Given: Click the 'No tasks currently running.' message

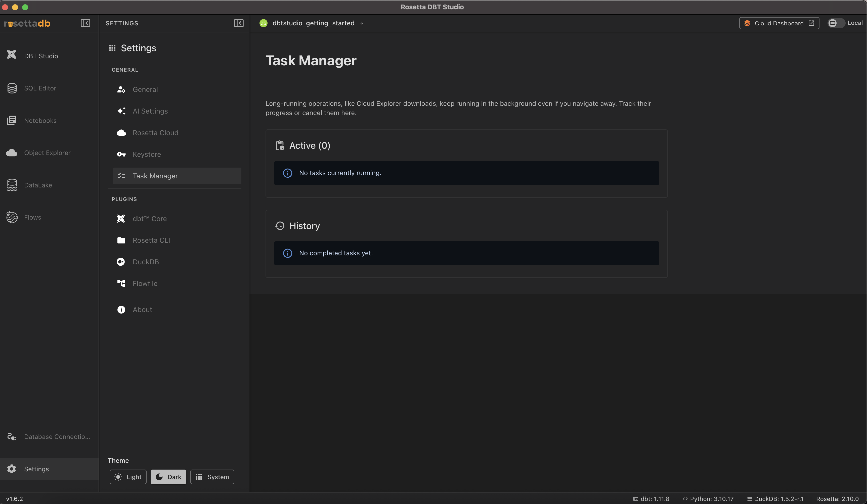Looking at the screenshot, I should click(340, 173).
